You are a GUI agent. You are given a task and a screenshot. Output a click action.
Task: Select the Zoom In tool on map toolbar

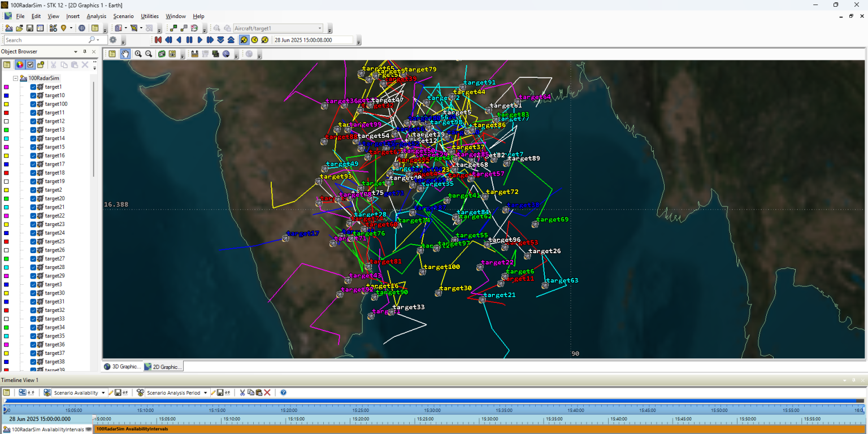tap(138, 54)
